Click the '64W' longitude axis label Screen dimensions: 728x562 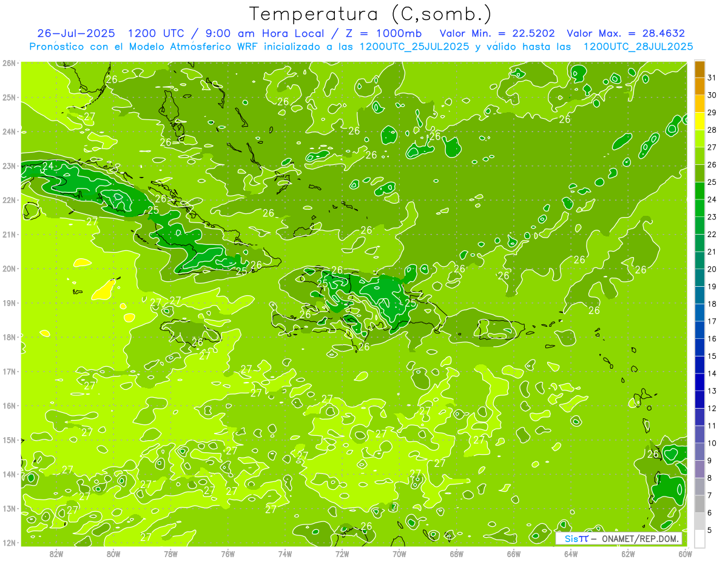click(571, 554)
